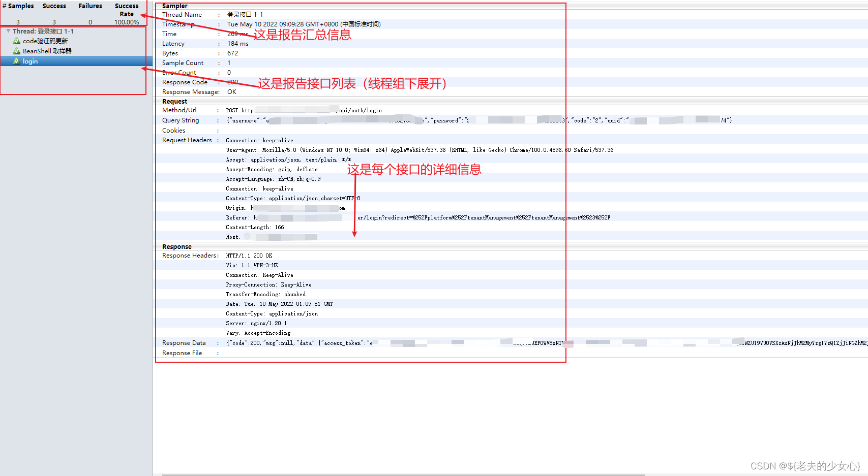This screenshot has width=868, height=476.
Task: Click the horizontal scrollbar at the bottom
Action: [x=403, y=474]
